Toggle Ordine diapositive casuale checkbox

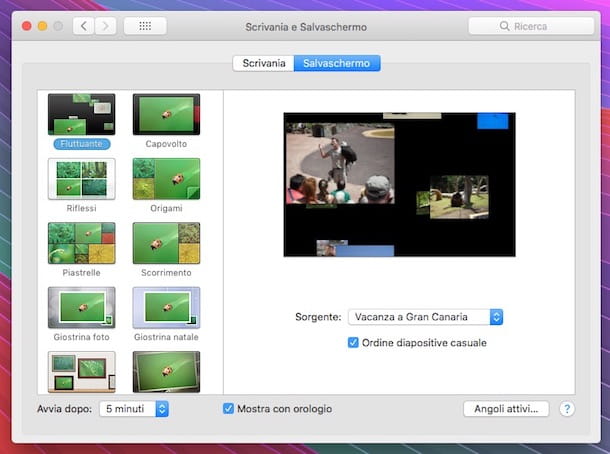[353, 343]
